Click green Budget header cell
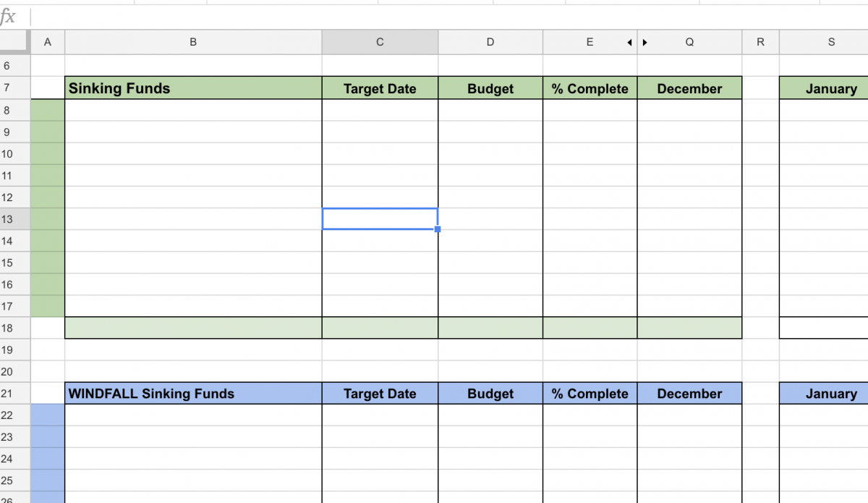868x503 pixels. (x=490, y=88)
